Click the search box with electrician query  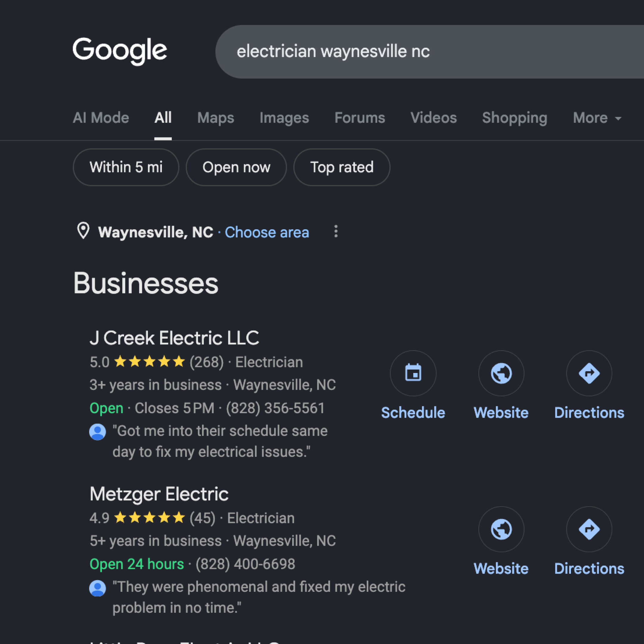430,52
